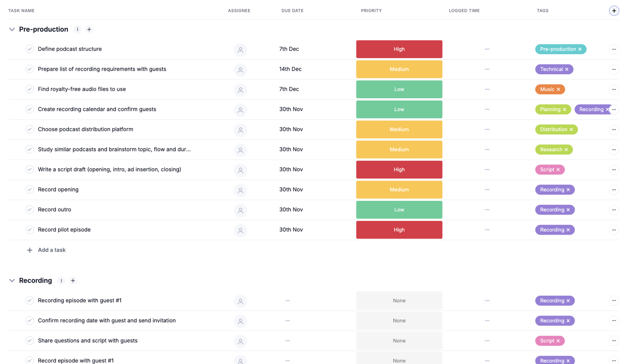Click the add column plus icon
This screenshot has height=364, width=633.
coord(614,11)
